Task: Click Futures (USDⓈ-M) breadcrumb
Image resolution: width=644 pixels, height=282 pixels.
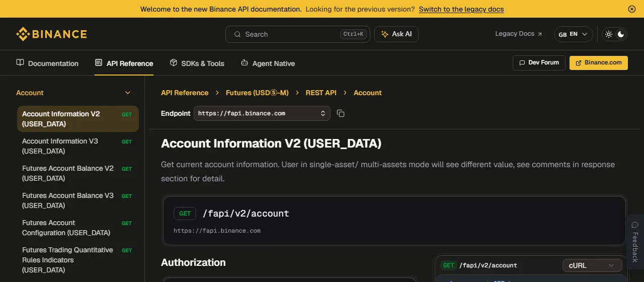Action: click(x=257, y=93)
